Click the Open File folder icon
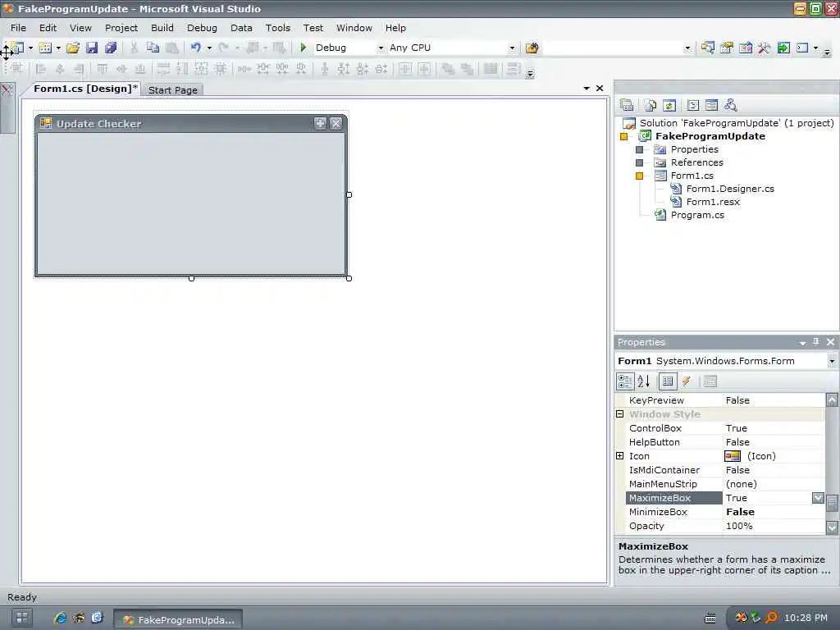The height and width of the screenshot is (630, 840). [x=73, y=48]
